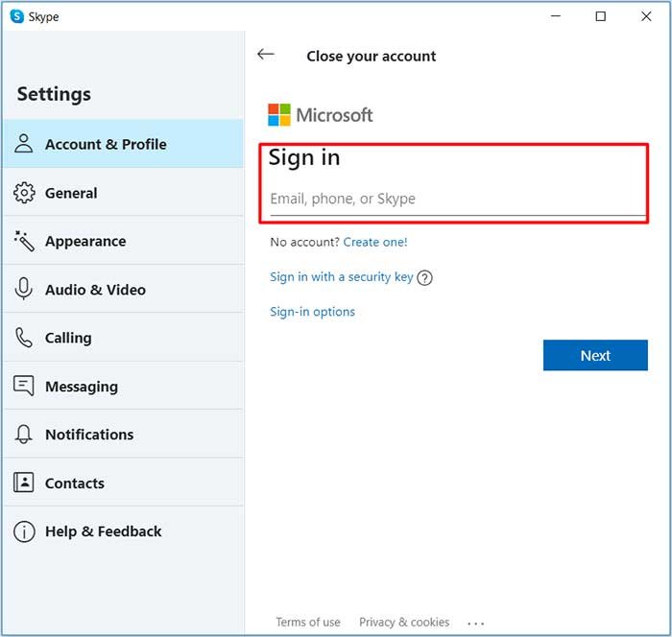Click the Close your account title

point(372,56)
